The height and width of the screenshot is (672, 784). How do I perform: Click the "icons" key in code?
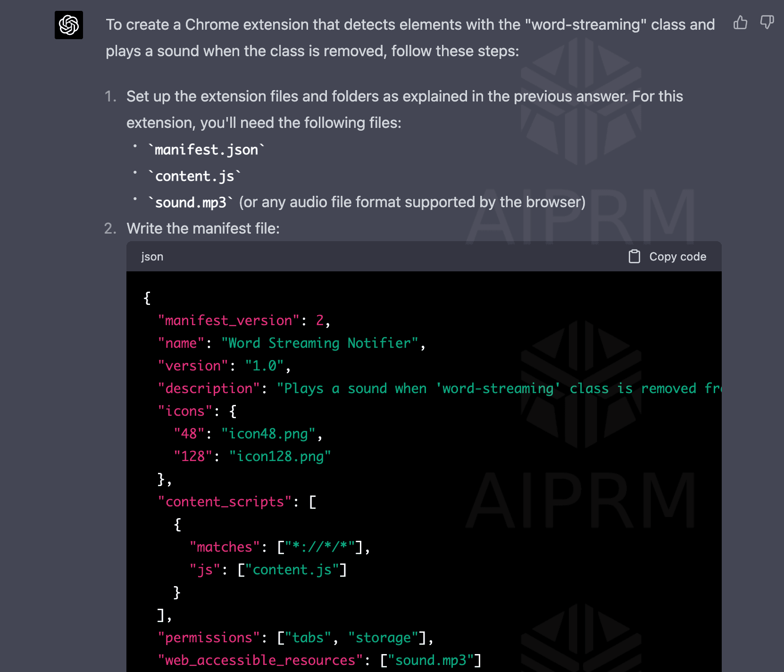coord(185,411)
